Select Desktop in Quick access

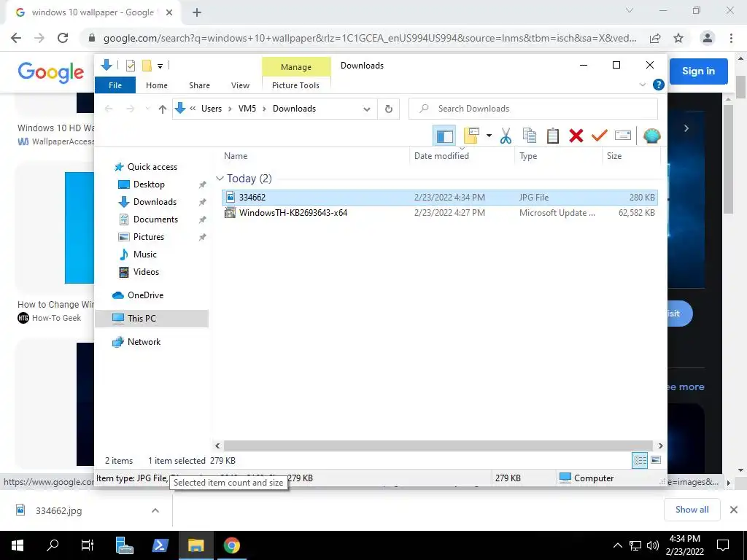(149, 184)
